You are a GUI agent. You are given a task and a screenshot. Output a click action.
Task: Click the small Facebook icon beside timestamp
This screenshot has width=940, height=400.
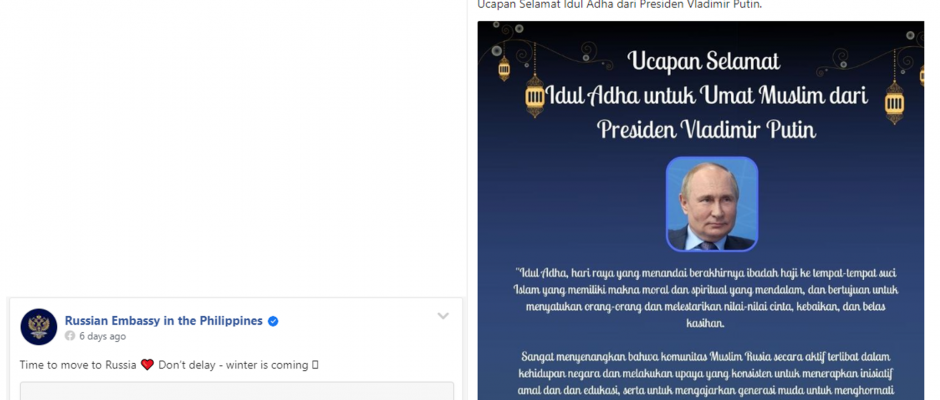click(70, 336)
